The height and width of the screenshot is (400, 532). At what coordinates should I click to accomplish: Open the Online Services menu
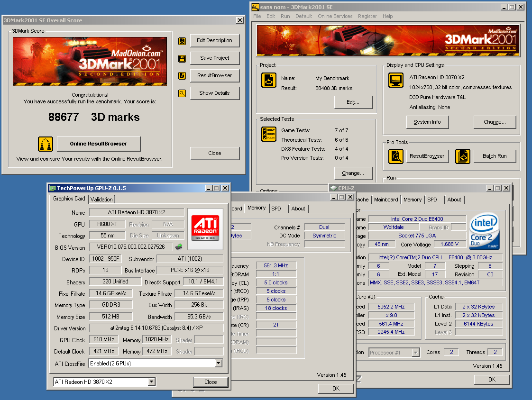[x=335, y=16]
